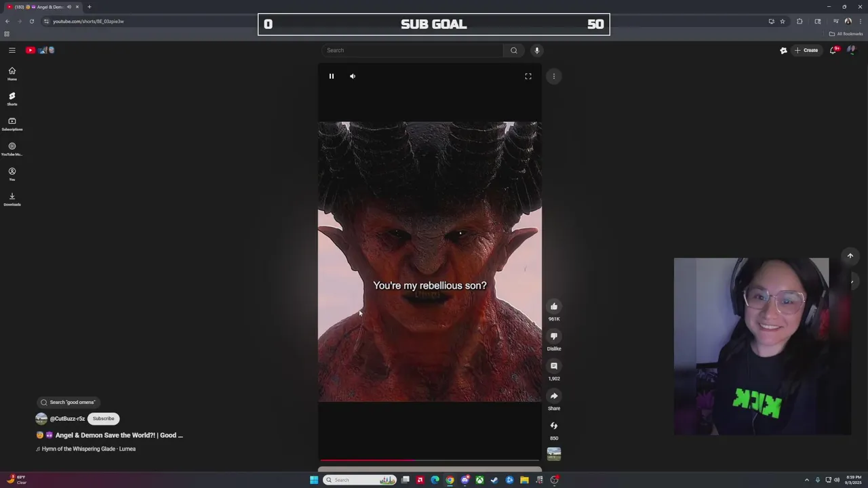Open the Windows Start menu

coord(314,480)
